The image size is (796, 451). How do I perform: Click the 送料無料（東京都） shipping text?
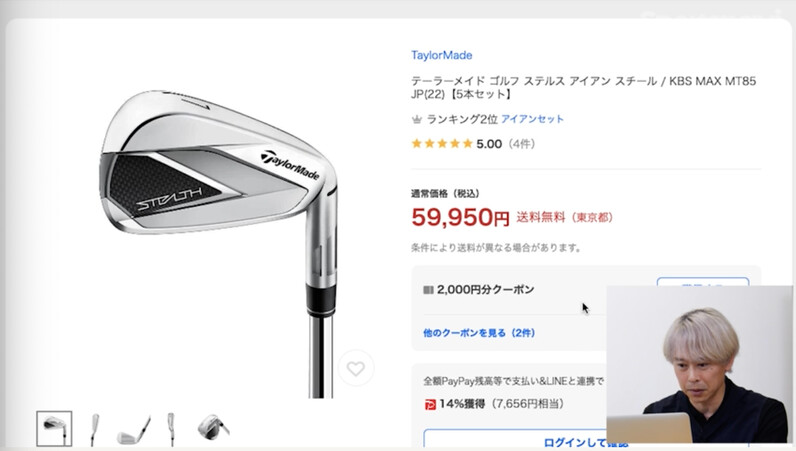[565, 217]
